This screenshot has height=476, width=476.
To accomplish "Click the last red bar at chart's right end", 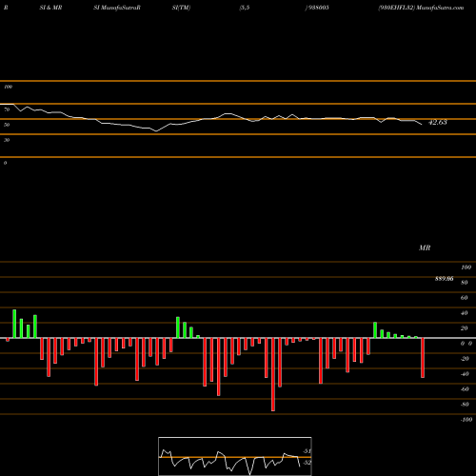I will point(423,358).
